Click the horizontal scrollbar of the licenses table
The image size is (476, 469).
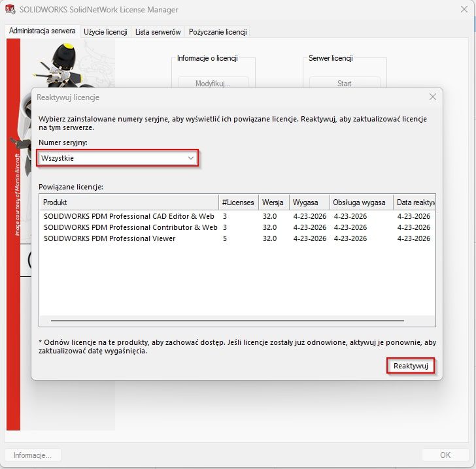point(228,320)
